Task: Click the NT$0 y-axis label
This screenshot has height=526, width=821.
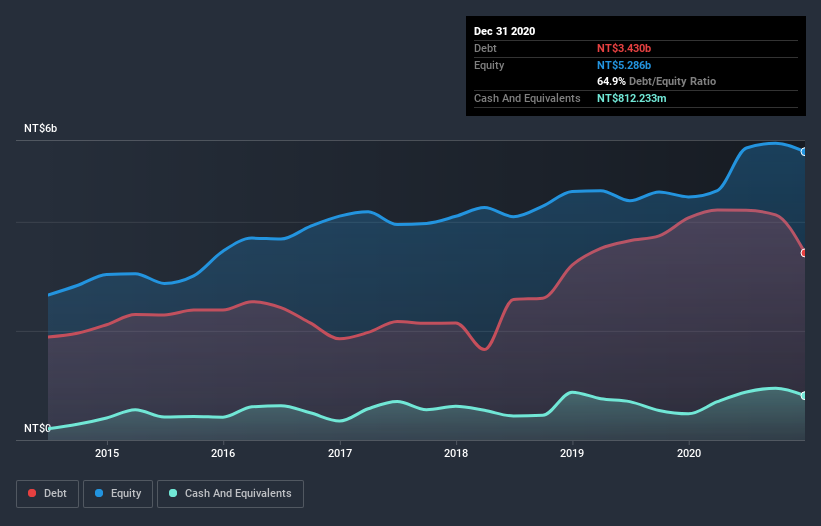Action: click(37, 428)
